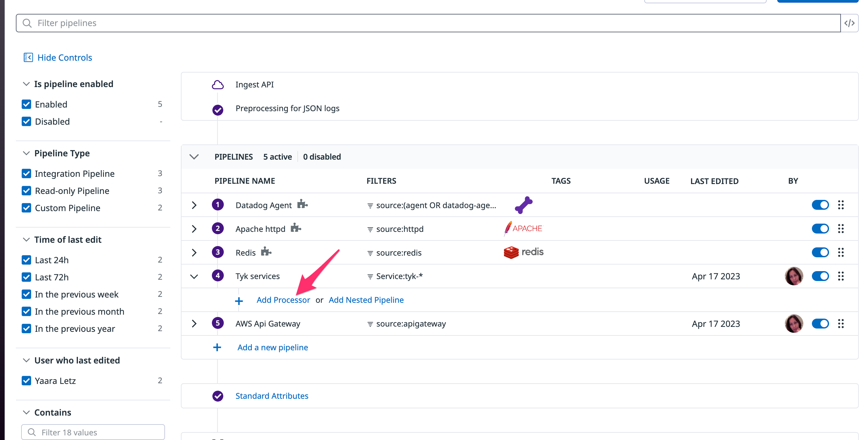Click Add a new pipeline
This screenshot has height=440, width=868.
(x=272, y=347)
